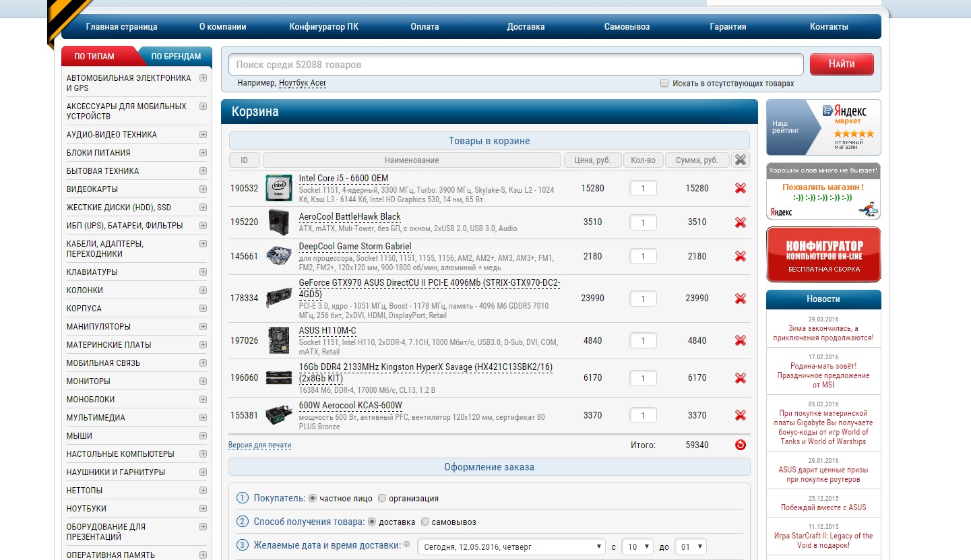The image size is (971, 560).
Task: Choose 'доставка' delivery method
Action: pyautogui.click(x=372, y=522)
